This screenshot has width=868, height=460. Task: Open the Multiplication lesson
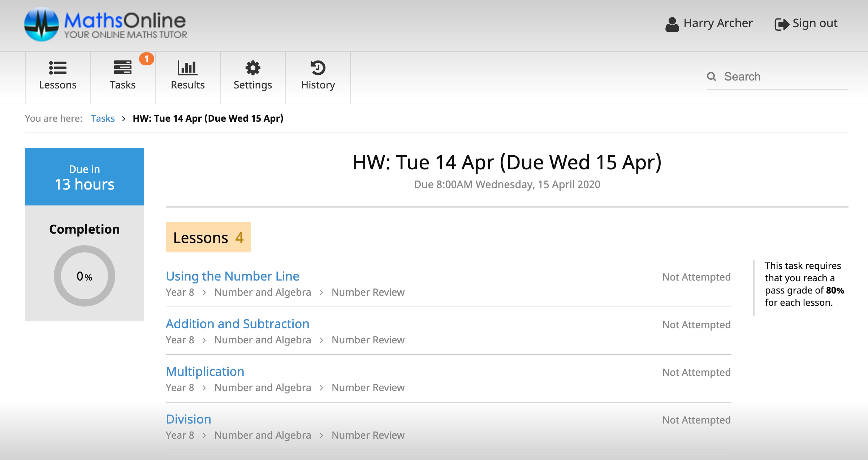205,372
